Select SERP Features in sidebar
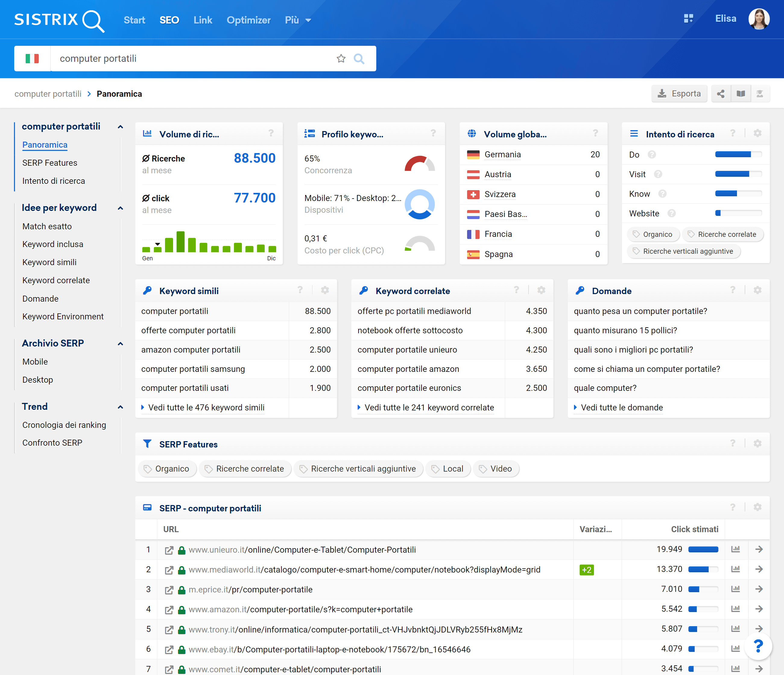784x675 pixels. pos(49,163)
